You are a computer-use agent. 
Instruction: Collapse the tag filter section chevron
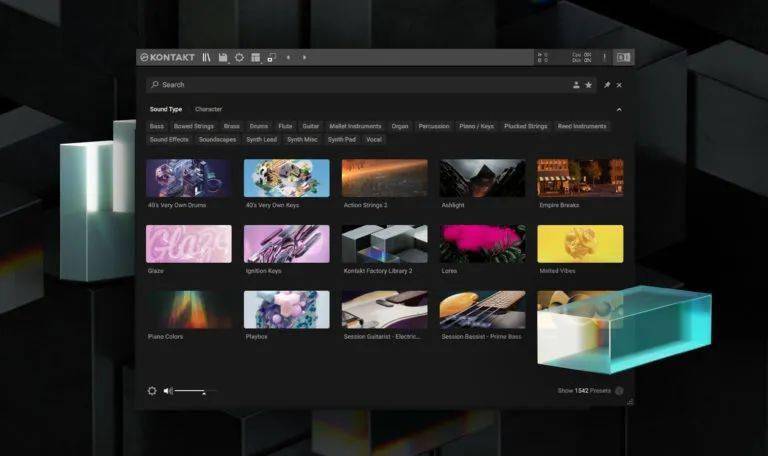[x=619, y=110]
